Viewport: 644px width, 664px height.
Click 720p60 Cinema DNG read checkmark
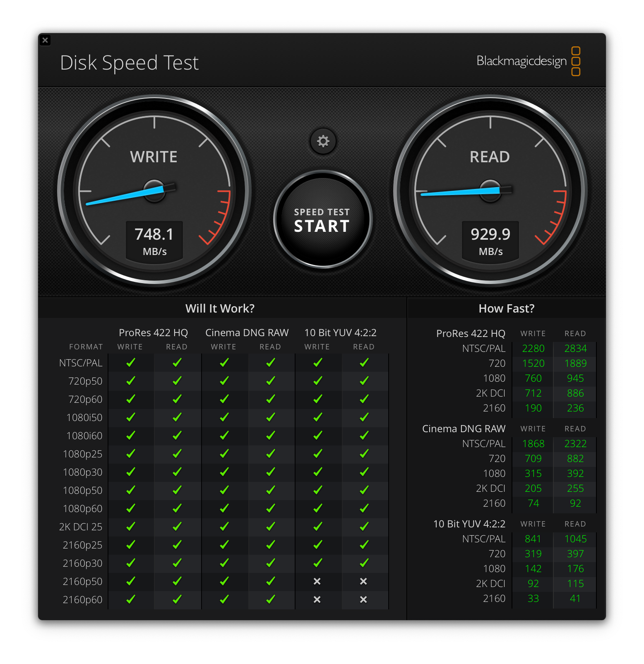271,399
